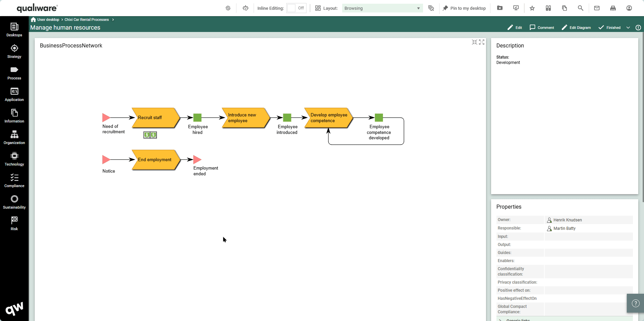Open the user account profile icon
644x321 pixels.
coord(629,8)
